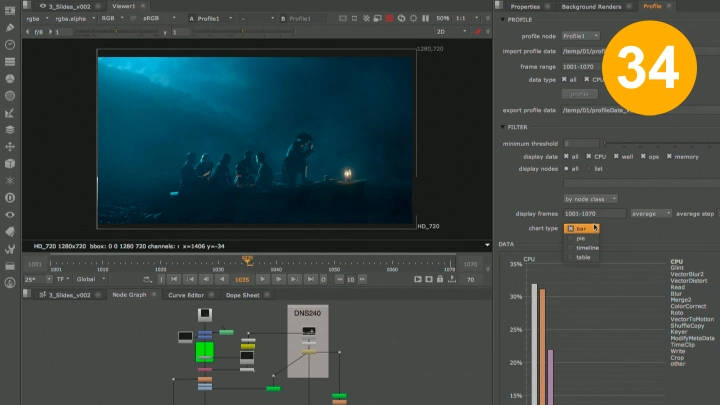Open the 'rgba.alpha' channel dropdown

click(75, 18)
